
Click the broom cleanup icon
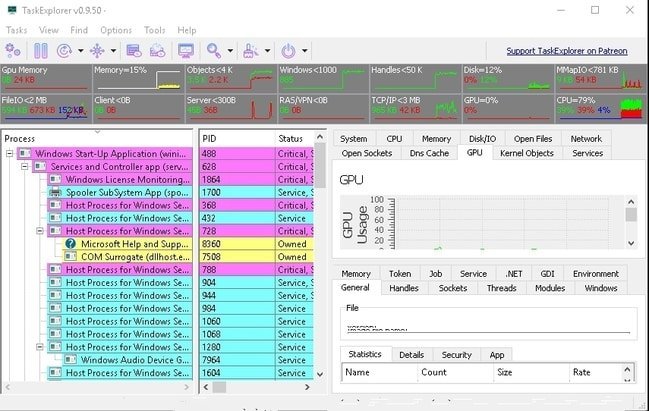[250, 49]
